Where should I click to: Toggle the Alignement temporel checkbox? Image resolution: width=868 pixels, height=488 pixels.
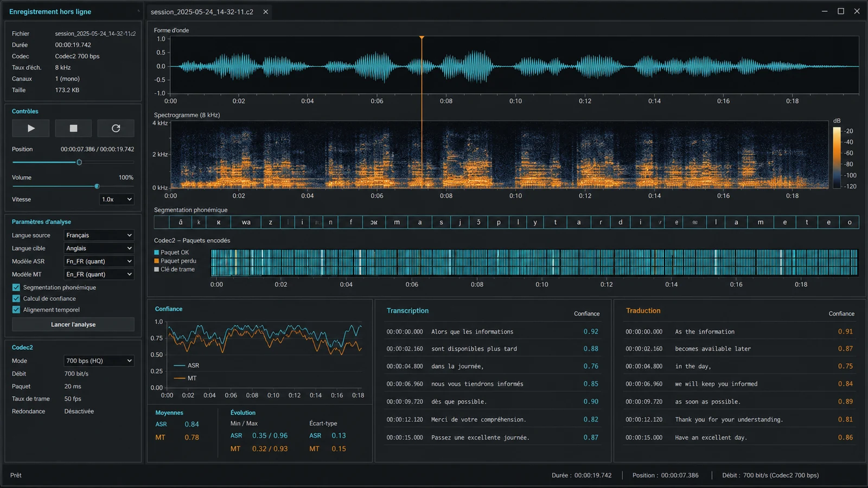(16, 310)
